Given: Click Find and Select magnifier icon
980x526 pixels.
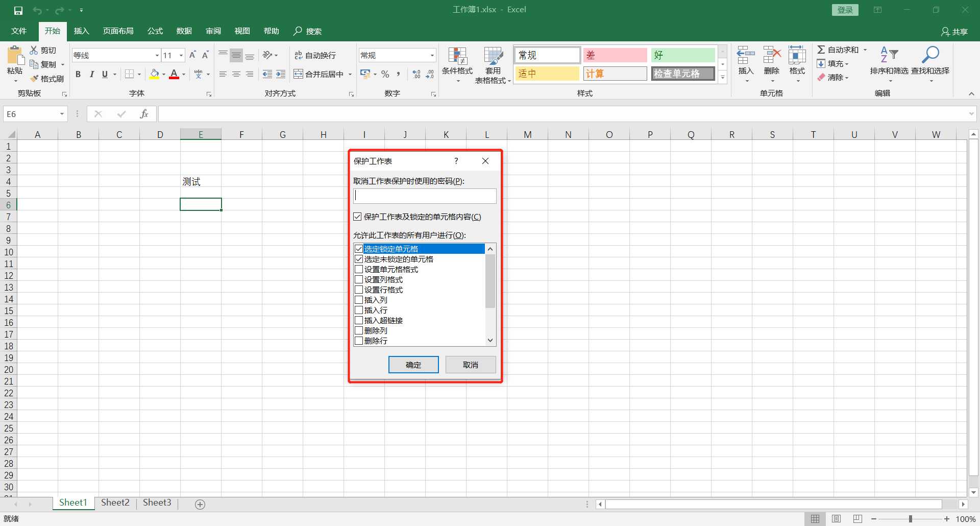Looking at the screenshot, I should [x=930, y=55].
